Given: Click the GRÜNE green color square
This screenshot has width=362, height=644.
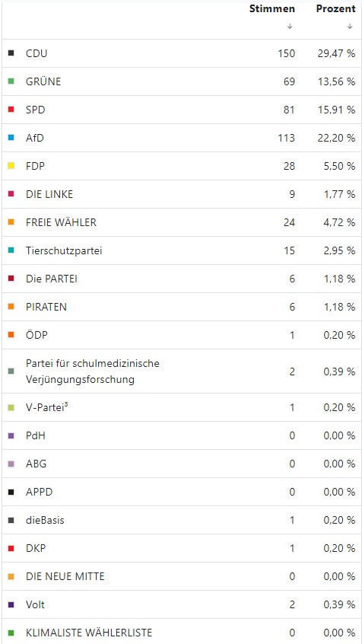Looking at the screenshot, I should 11,81.
